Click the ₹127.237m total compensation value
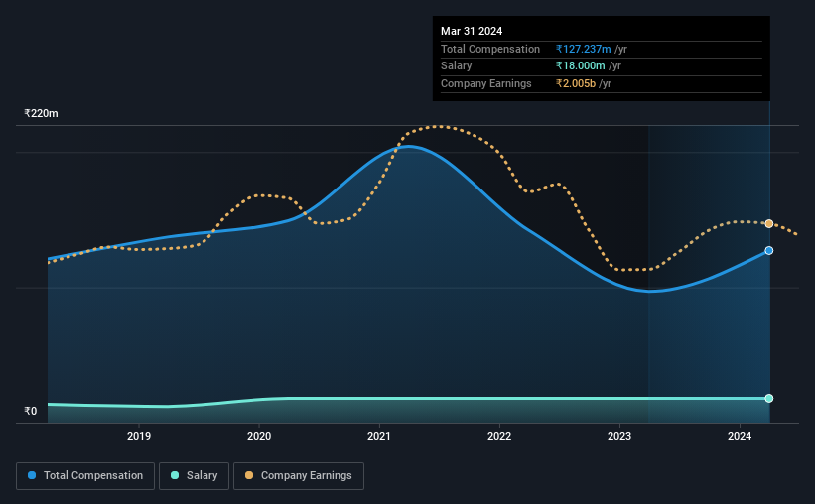Image resolution: width=815 pixels, height=504 pixels. (x=583, y=49)
